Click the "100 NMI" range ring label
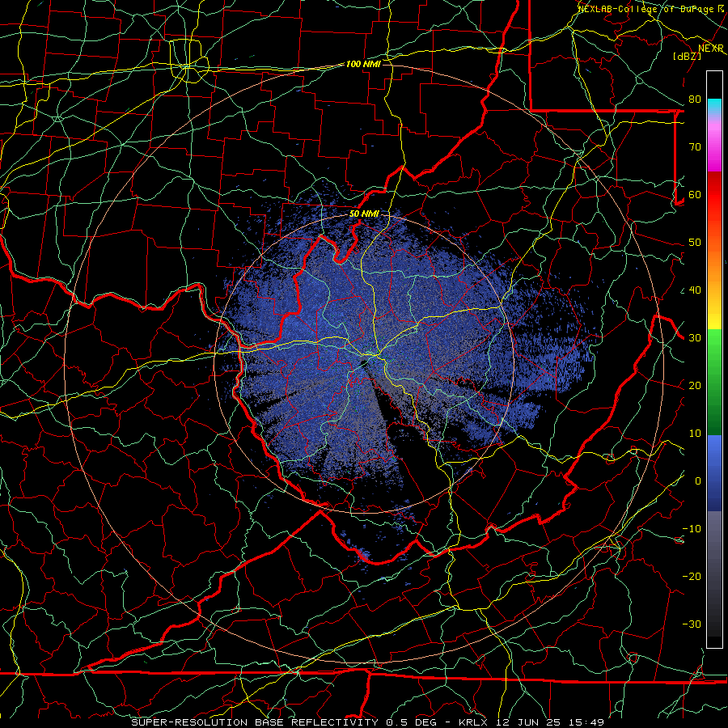This screenshot has width=728, height=728. (x=363, y=64)
